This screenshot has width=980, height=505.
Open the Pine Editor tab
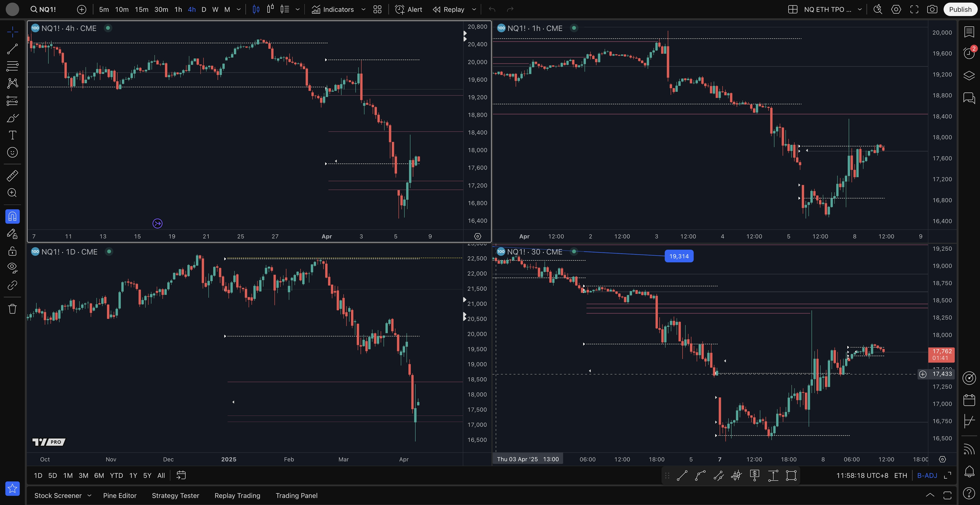[119, 496]
